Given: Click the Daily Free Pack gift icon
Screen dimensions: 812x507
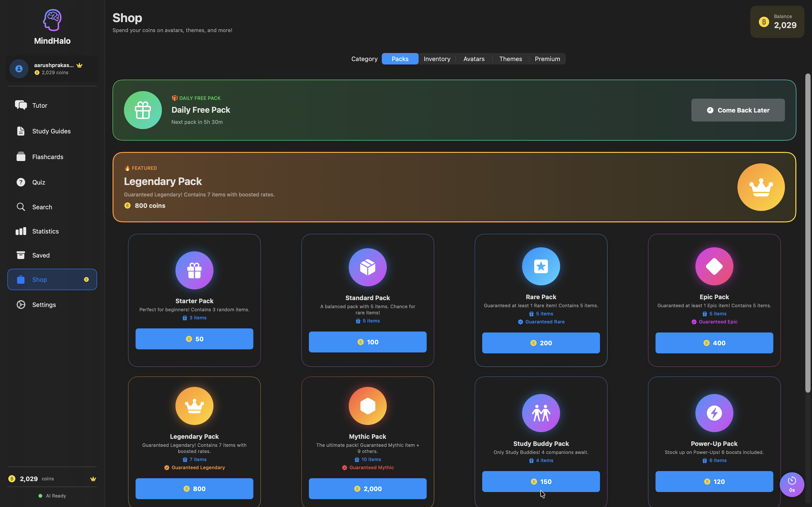Looking at the screenshot, I should tap(143, 110).
